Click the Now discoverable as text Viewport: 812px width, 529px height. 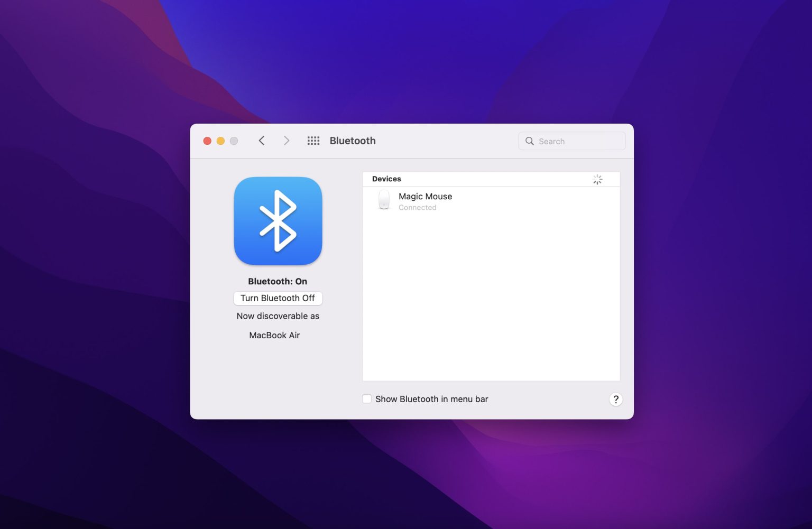click(x=278, y=315)
